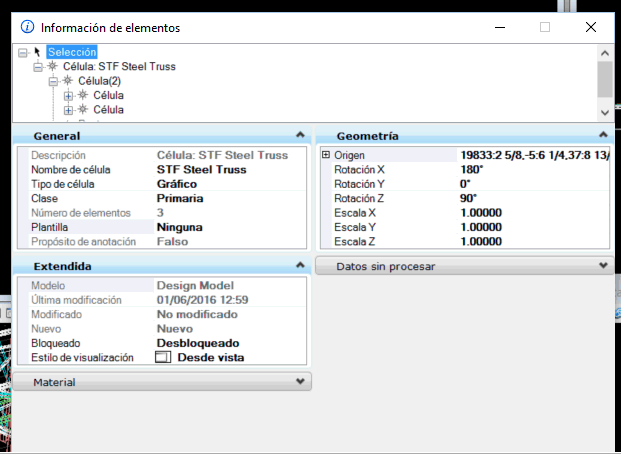Click the cell icon beside Célula(2)

coord(68,81)
